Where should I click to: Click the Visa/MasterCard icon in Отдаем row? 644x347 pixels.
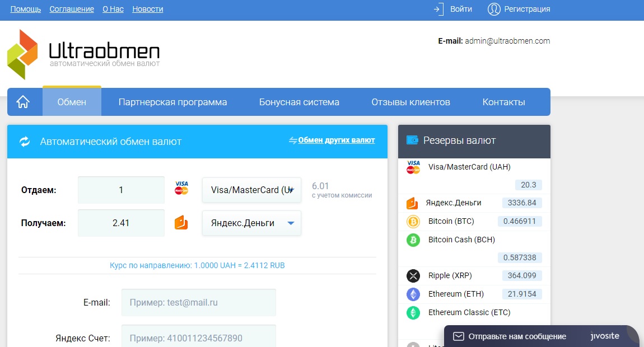pos(181,188)
